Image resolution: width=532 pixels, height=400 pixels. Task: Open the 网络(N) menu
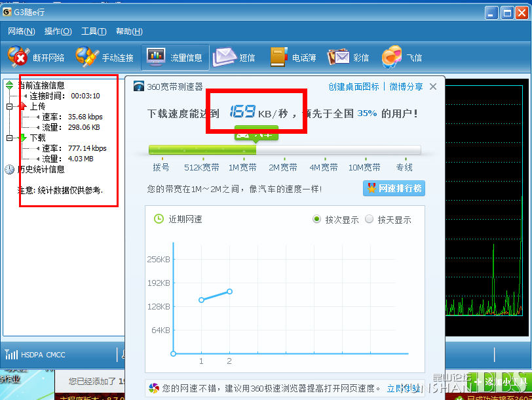(x=20, y=31)
